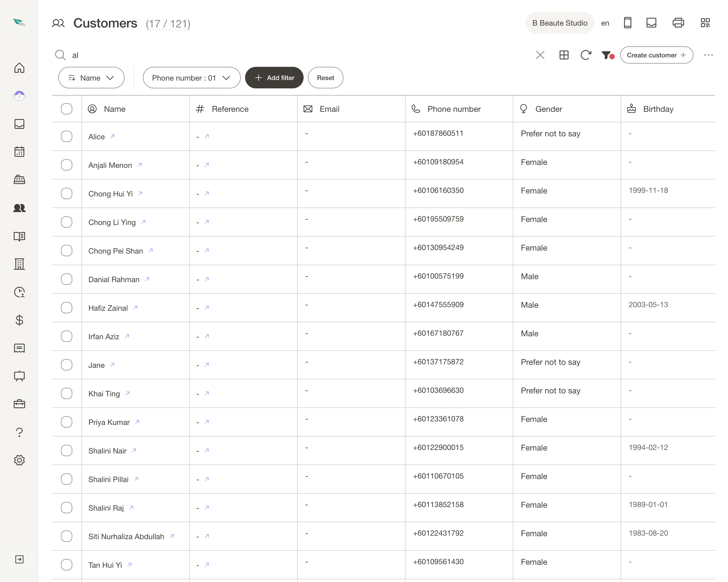Click phone number +60147555909
The height and width of the screenshot is (582, 728).
pyautogui.click(x=438, y=305)
